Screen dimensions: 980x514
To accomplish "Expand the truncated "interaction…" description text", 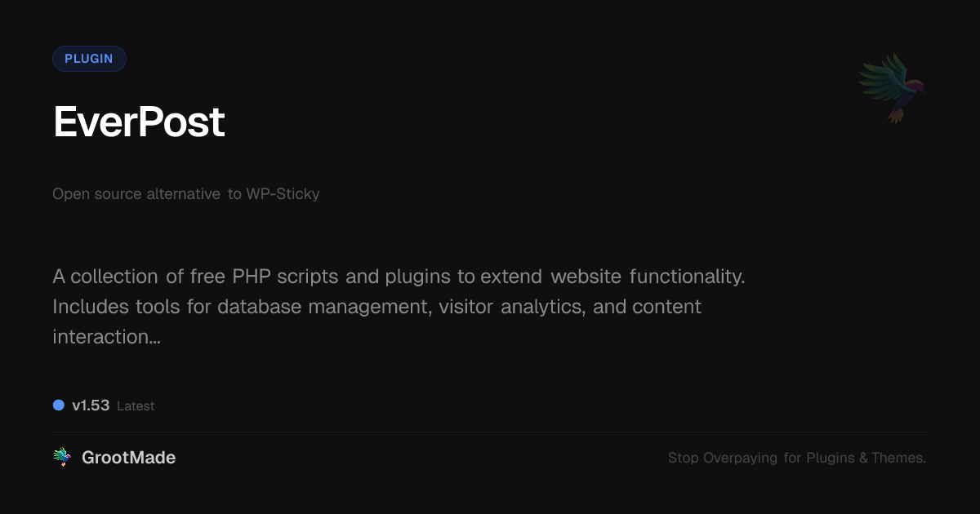I will [106, 336].
